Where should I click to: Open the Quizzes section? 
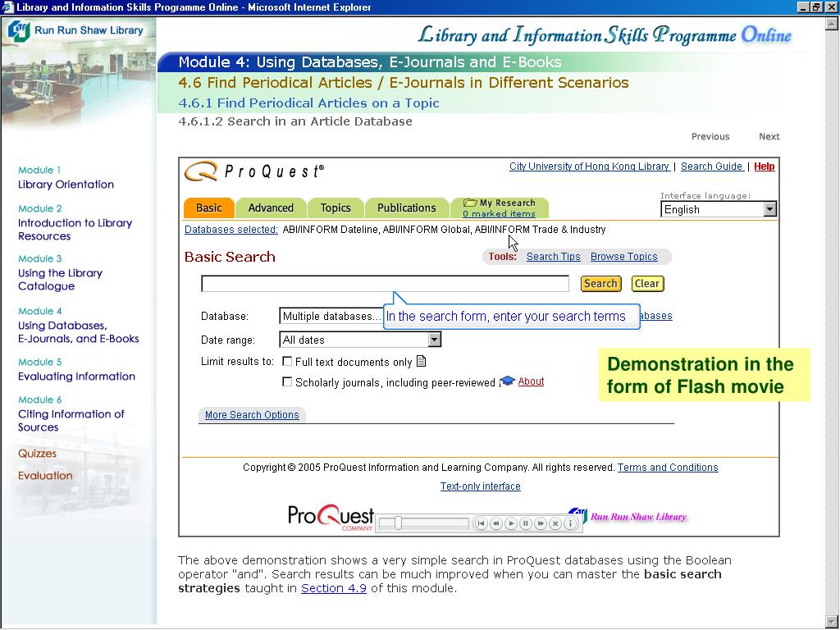coord(37,454)
